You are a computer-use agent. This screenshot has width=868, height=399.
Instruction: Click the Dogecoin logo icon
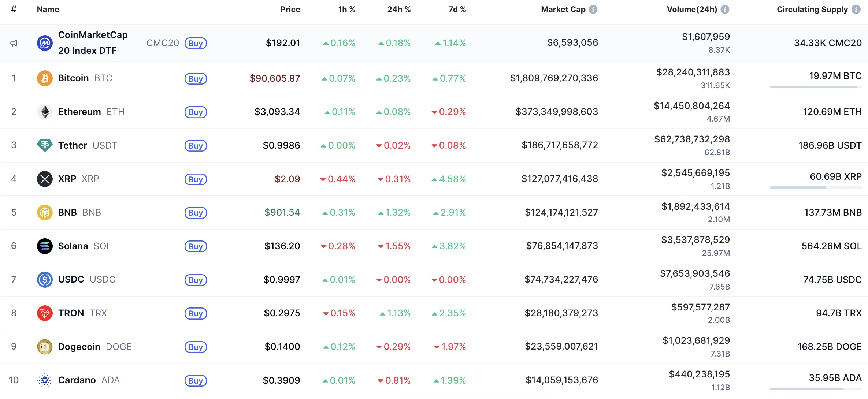pos(44,347)
